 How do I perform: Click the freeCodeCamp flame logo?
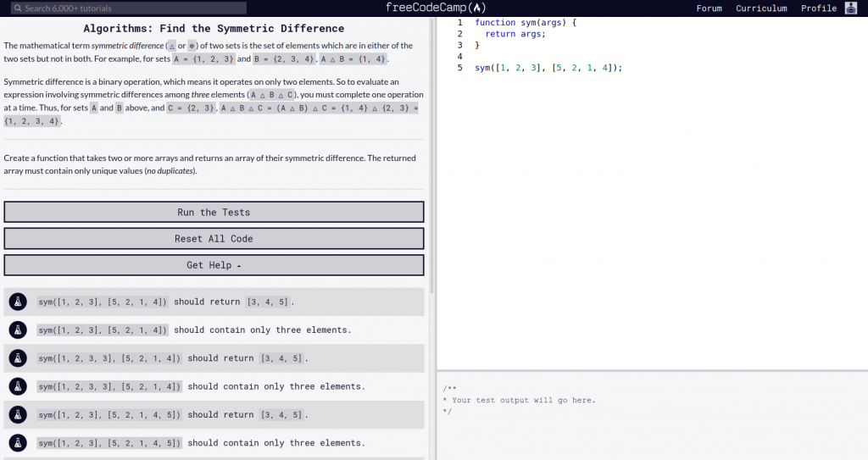[477, 8]
